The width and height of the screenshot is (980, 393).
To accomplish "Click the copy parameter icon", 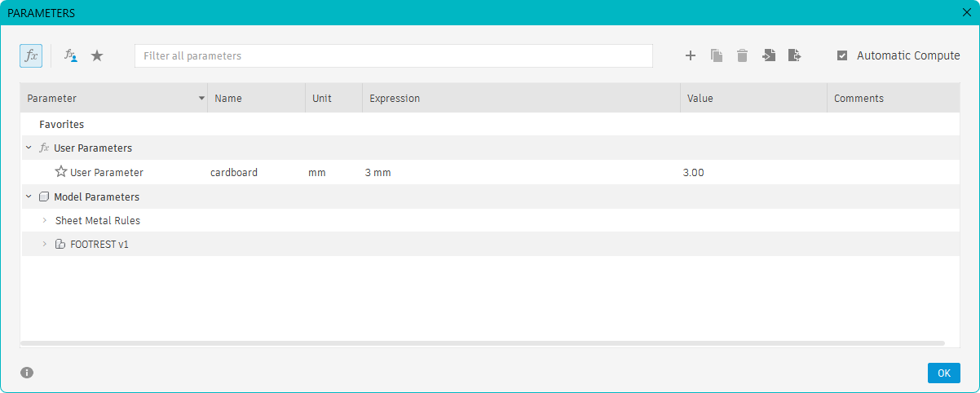I will tap(717, 55).
